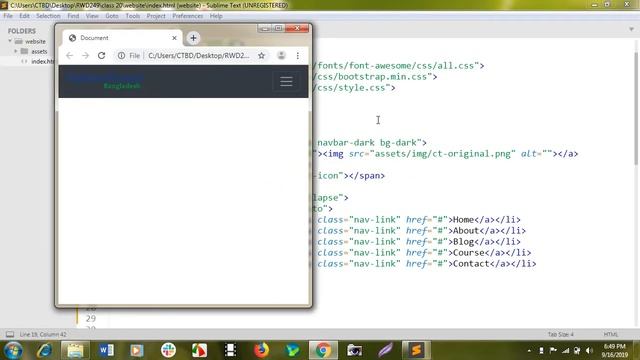This screenshot has height=360, width=640.
Task: Go forward in Chrome browser
Action: (85, 56)
